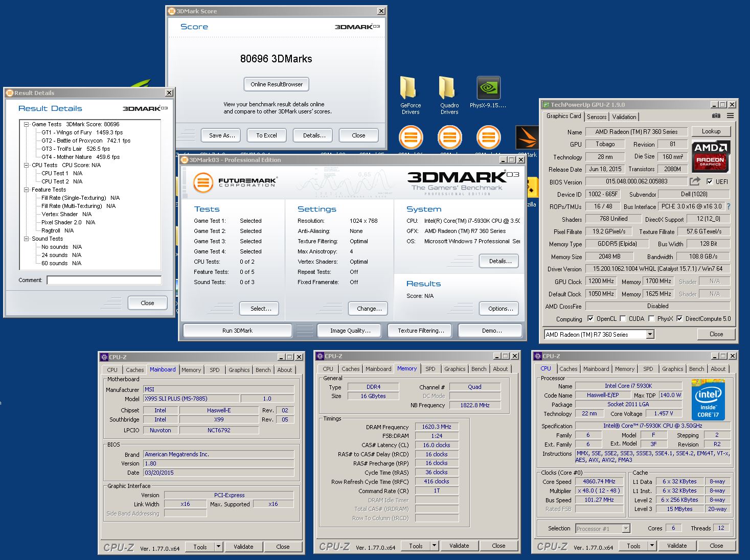This screenshot has width=750, height=560.
Task: Open the AMD Radeon R7 360 GPU selector dropdown
Action: pyautogui.click(x=650, y=335)
